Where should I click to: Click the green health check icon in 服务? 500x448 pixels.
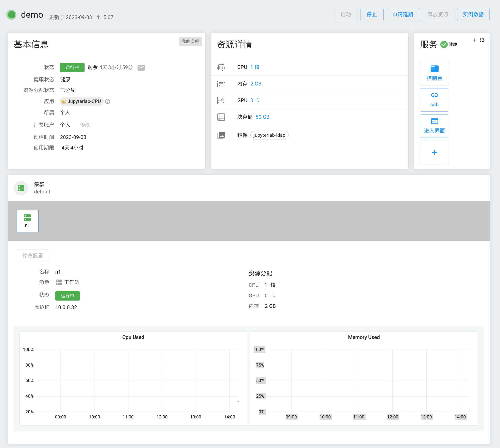444,45
